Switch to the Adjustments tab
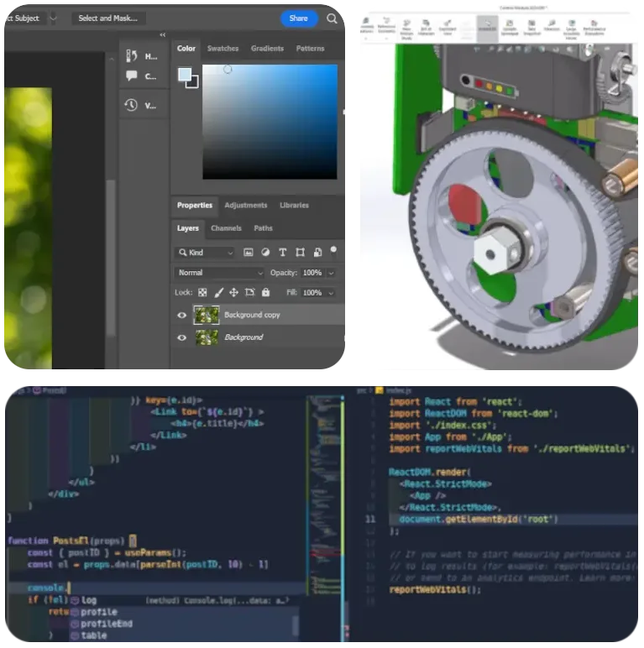 [245, 205]
